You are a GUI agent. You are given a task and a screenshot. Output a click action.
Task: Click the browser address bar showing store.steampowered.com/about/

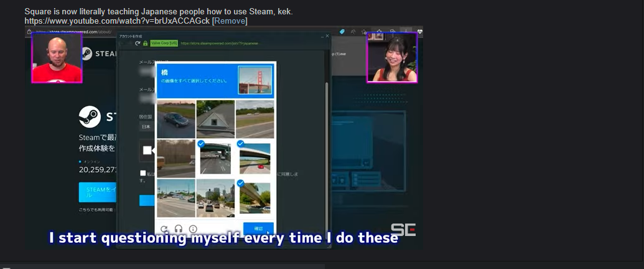(x=74, y=32)
